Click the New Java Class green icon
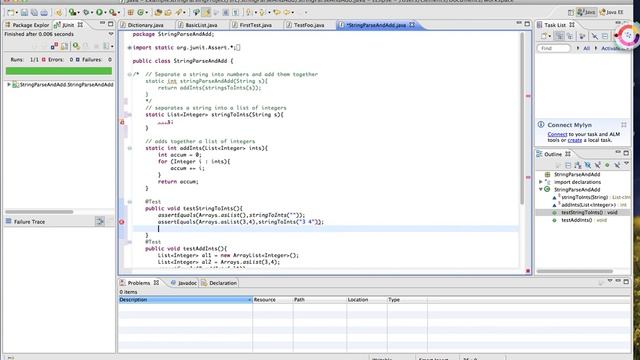Viewport: 640px width, 360px height. click(140, 12)
